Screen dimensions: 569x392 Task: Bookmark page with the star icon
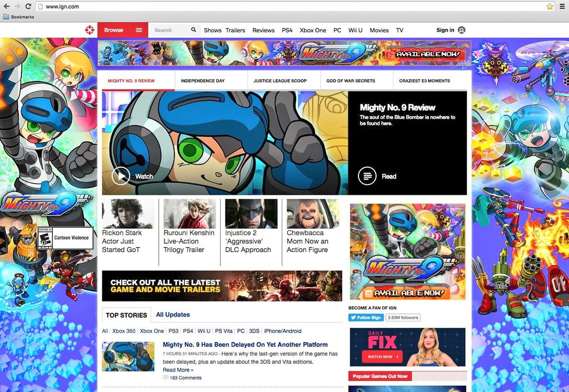click(x=550, y=6)
